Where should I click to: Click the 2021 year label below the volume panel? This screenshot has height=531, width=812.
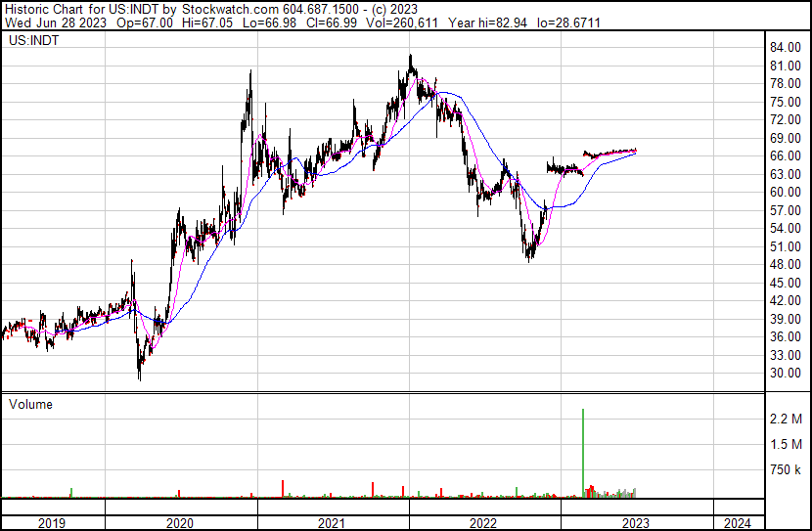tap(333, 523)
